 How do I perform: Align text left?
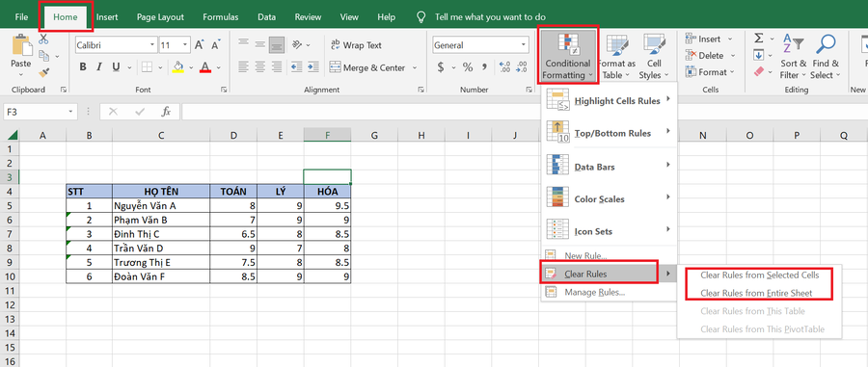coord(243,67)
